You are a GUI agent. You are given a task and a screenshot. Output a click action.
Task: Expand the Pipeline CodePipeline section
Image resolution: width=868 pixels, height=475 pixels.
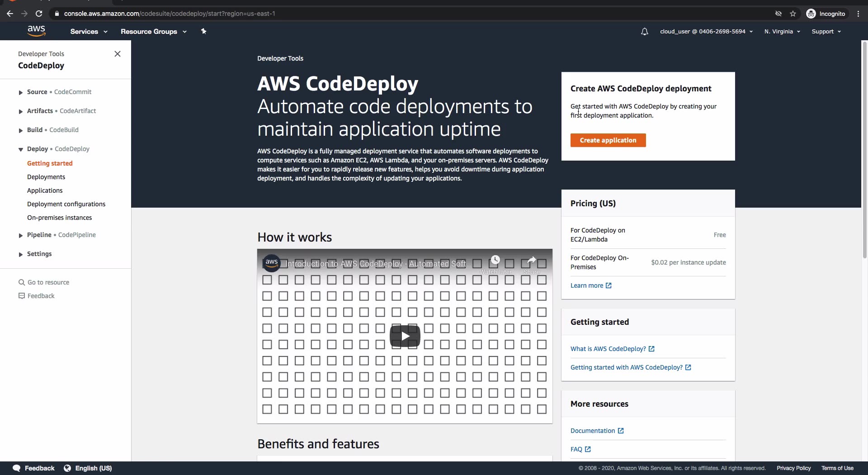pos(21,235)
